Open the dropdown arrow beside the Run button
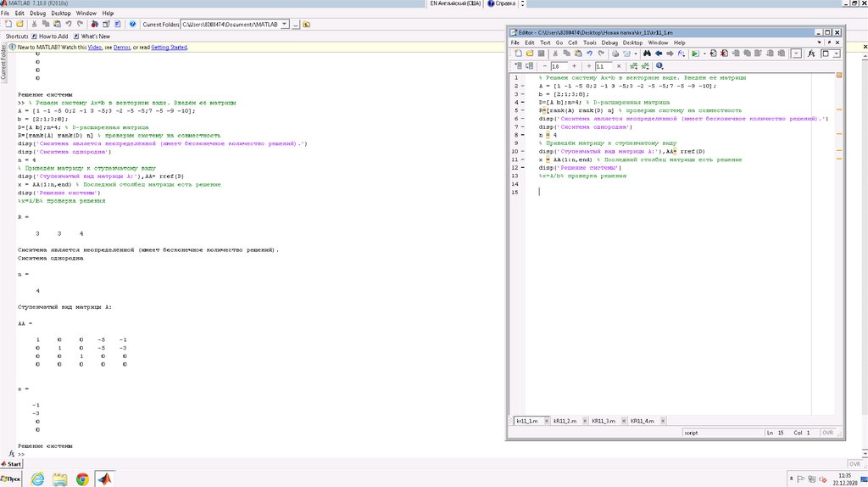The image size is (868, 487). pyautogui.click(x=704, y=53)
